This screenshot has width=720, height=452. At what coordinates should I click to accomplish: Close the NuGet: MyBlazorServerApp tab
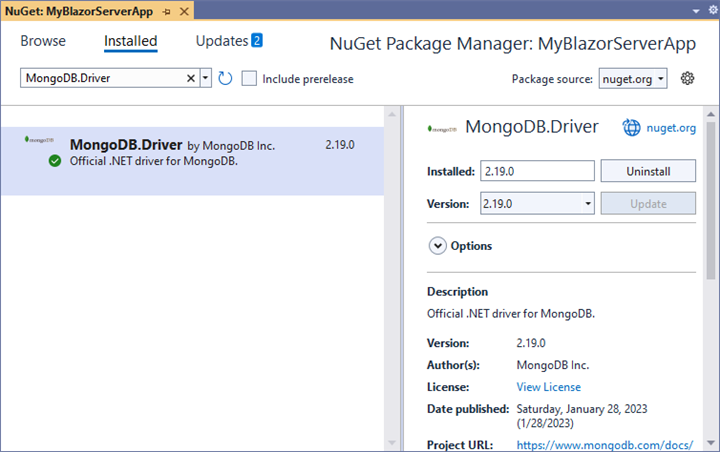[184, 11]
